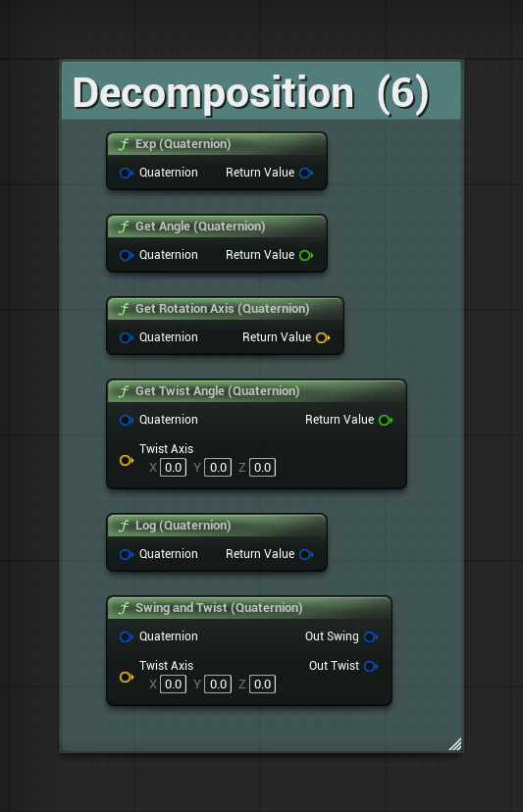Screen dimensions: 523x812
Task: Click 'Quaternion' label on Swing and Twist node
Action: click(x=169, y=636)
